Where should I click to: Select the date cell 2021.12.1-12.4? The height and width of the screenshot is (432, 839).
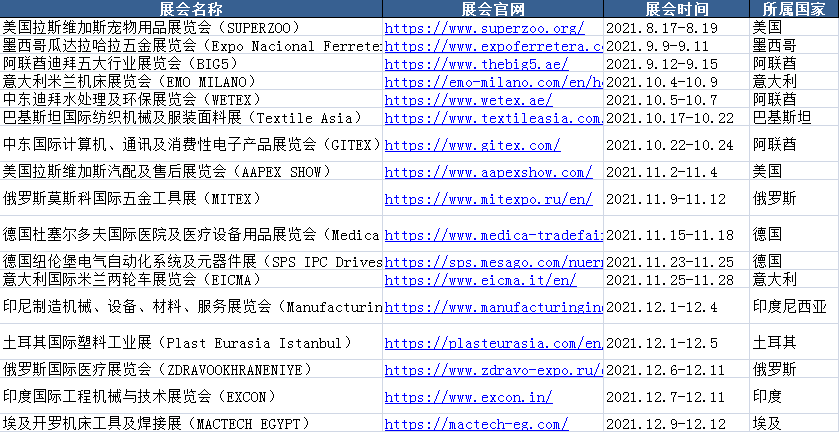677,306
